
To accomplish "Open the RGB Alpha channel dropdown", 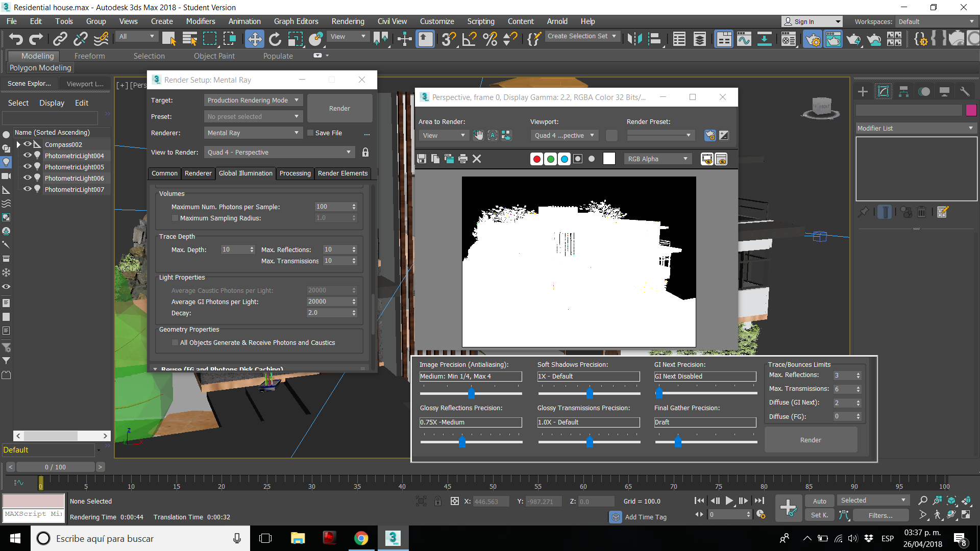I will pyautogui.click(x=657, y=159).
